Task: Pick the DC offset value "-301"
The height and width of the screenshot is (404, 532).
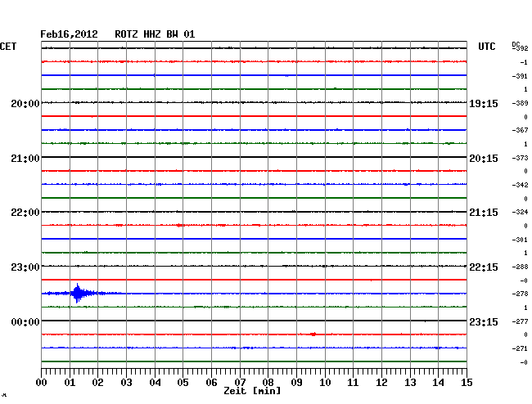Action: 520,240
